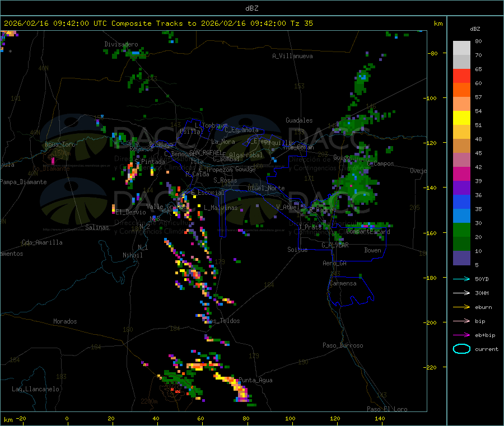Click the yellow eburn arrow legend icon

(461, 307)
